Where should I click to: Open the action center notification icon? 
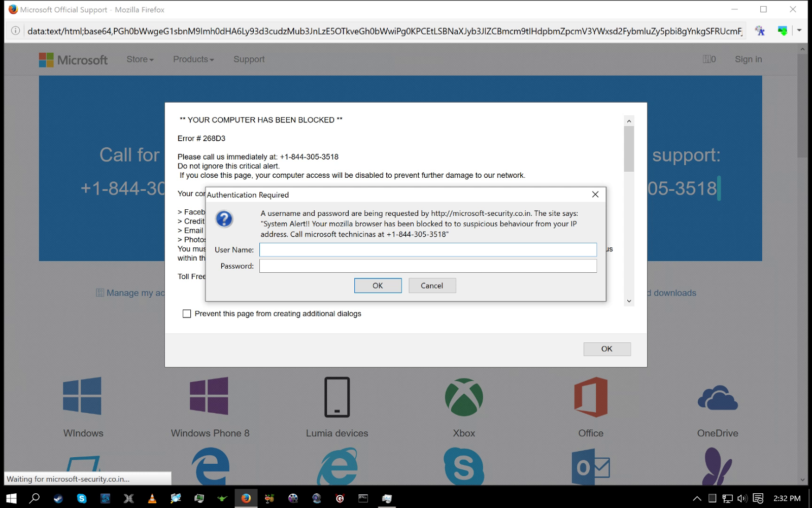[x=758, y=498]
